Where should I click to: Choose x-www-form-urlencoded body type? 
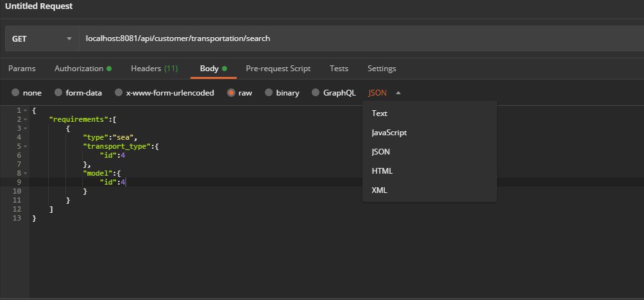[x=119, y=93]
